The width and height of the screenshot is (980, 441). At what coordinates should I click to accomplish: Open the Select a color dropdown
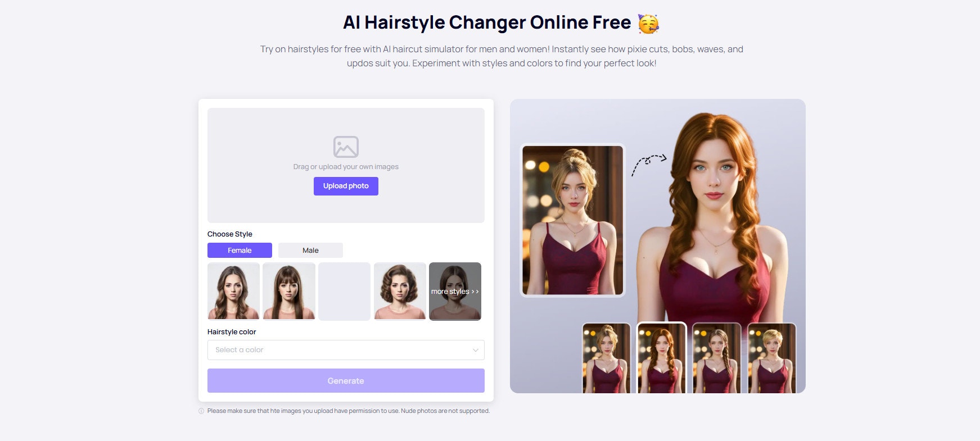[346, 350]
